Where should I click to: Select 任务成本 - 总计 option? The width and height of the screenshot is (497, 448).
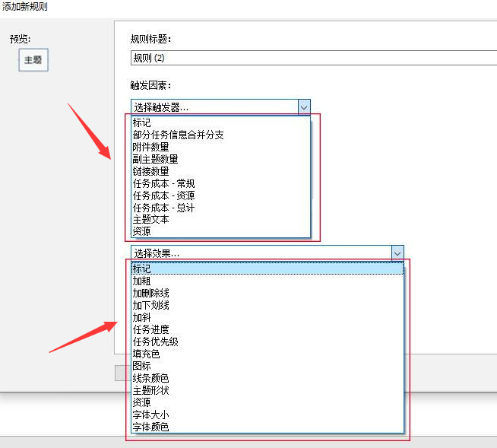[220, 208]
